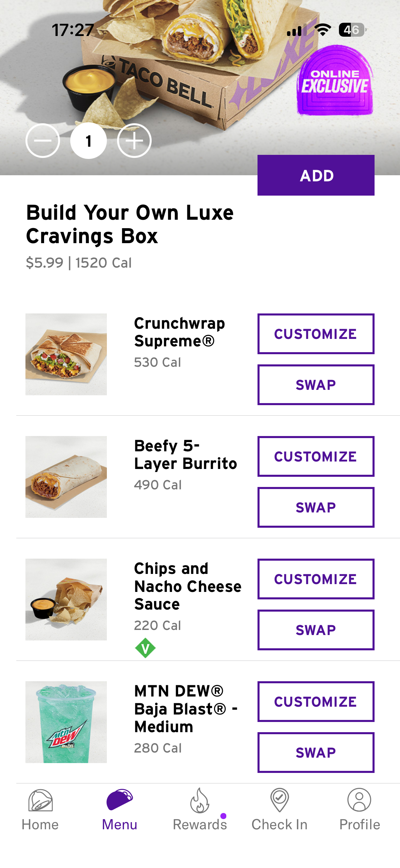The width and height of the screenshot is (400, 868).
Task: Decrease quantity with the minus button
Action: click(43, 141)
